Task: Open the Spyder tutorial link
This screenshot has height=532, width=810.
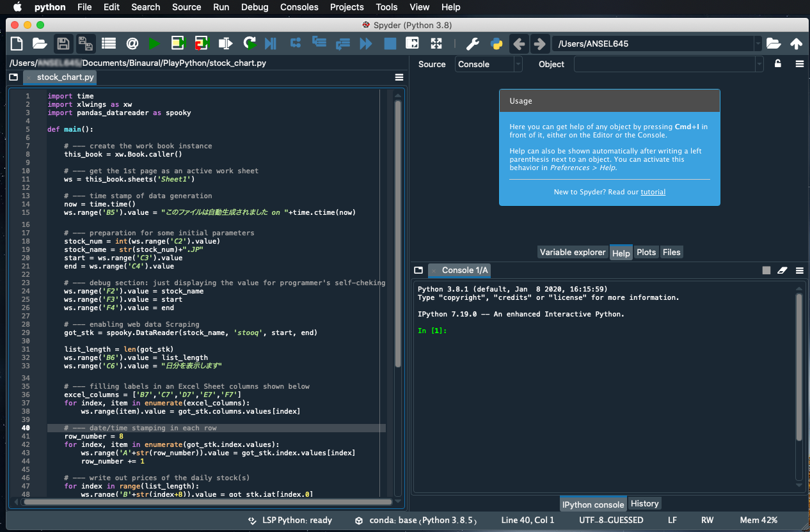Action: pos(653,192)
